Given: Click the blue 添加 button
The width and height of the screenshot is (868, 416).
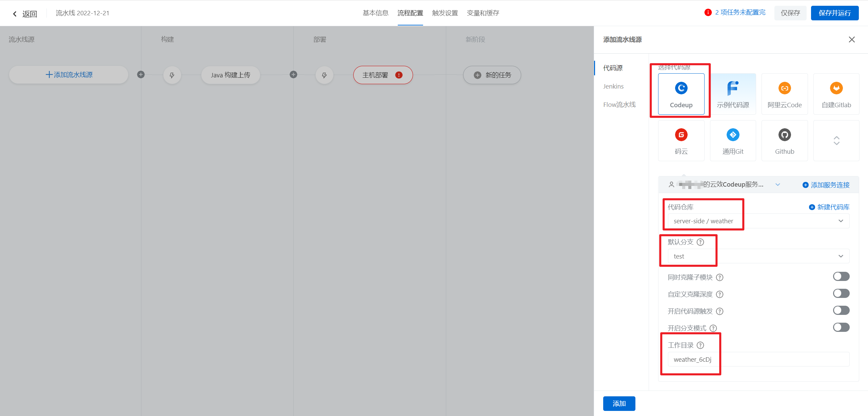Looking at the screenshot, I should 619,403.
